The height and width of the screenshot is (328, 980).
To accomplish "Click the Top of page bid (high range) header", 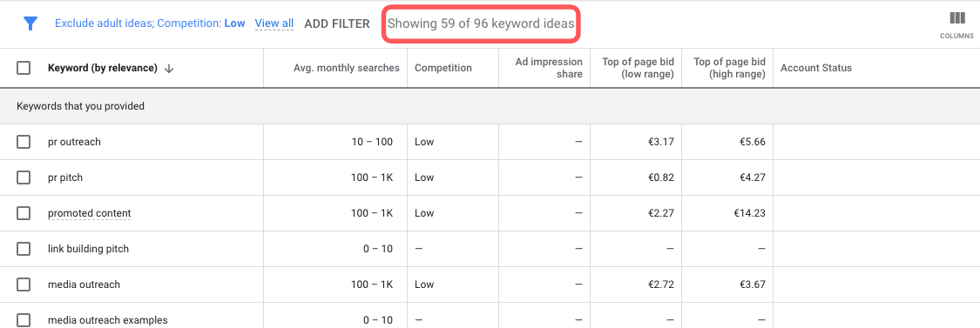I will pos(729,68).
